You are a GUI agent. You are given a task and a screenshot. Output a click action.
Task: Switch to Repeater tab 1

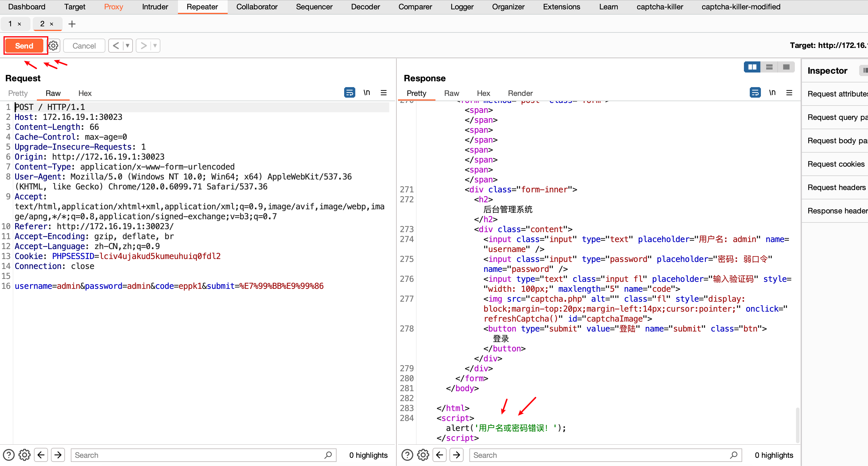point(11,24)
